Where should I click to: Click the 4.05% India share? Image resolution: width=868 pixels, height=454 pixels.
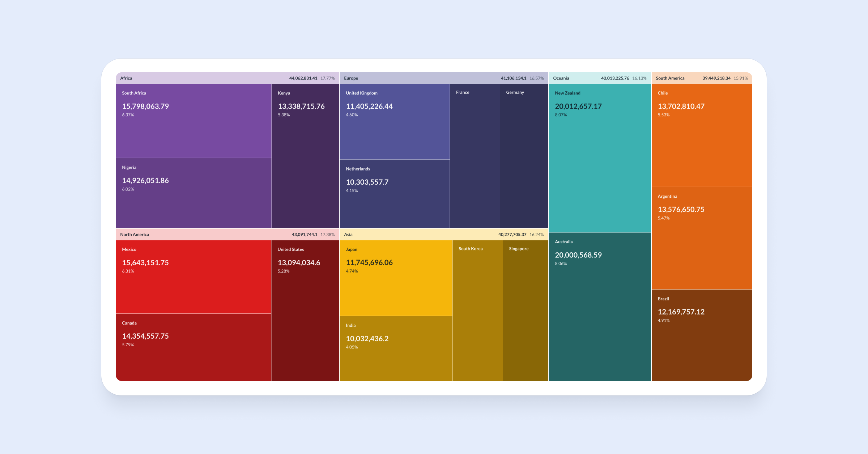click(x=352, y=347)
